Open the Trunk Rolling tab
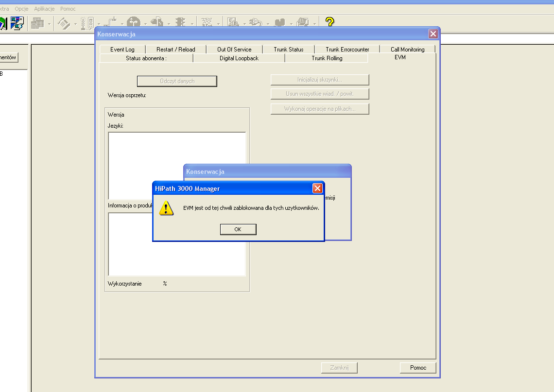The width and height of the screenshot is (554, 392). click(327, 58)
